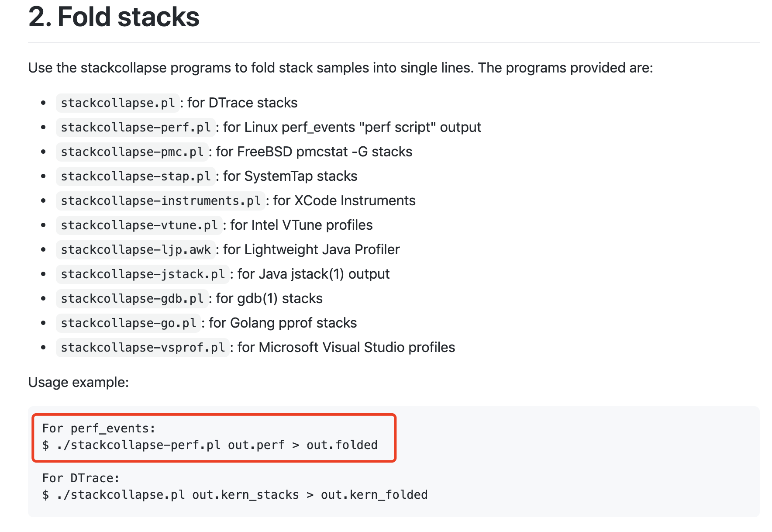Screen dimensions: 772x532
Task: Click the stackcollapse-instruments.pl code label
Action: (161, 200)
